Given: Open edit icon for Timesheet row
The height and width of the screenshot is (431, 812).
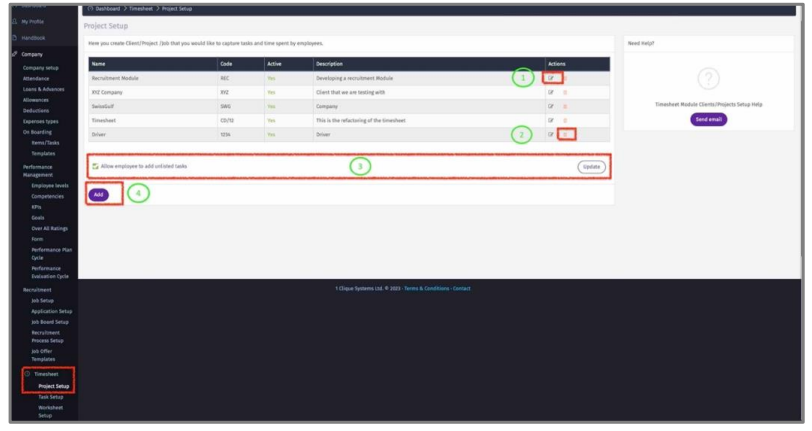Looking at the screenshot, I should click(x=550, y=120).
